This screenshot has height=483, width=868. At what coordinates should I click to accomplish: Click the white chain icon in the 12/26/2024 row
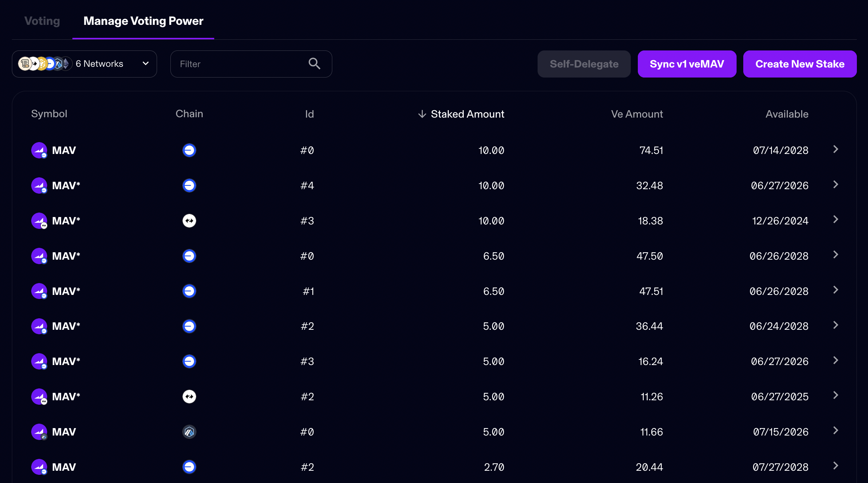[189, 221]
